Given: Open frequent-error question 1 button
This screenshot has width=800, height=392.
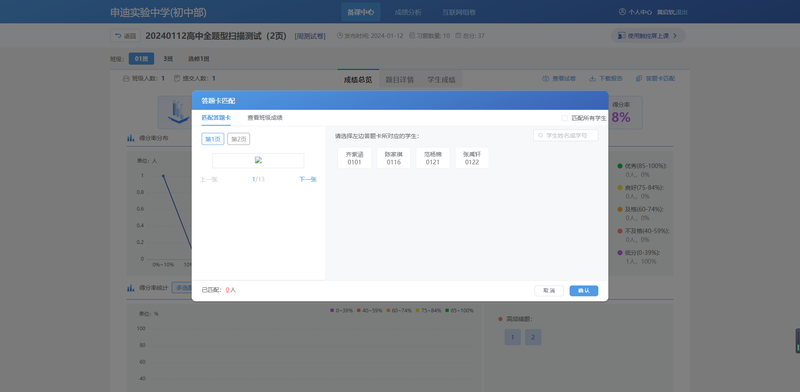Looking at the screenshot, I should pyautogui.click(x=513, y=337).
